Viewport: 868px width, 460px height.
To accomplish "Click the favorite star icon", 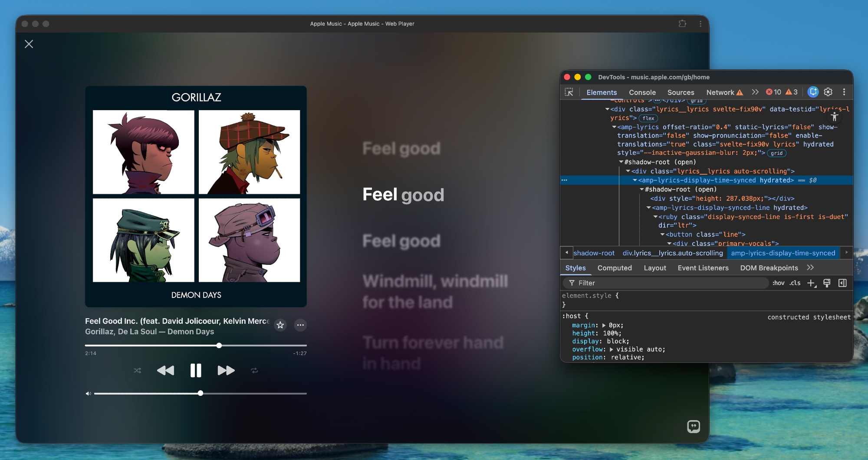I will point(280,325).
